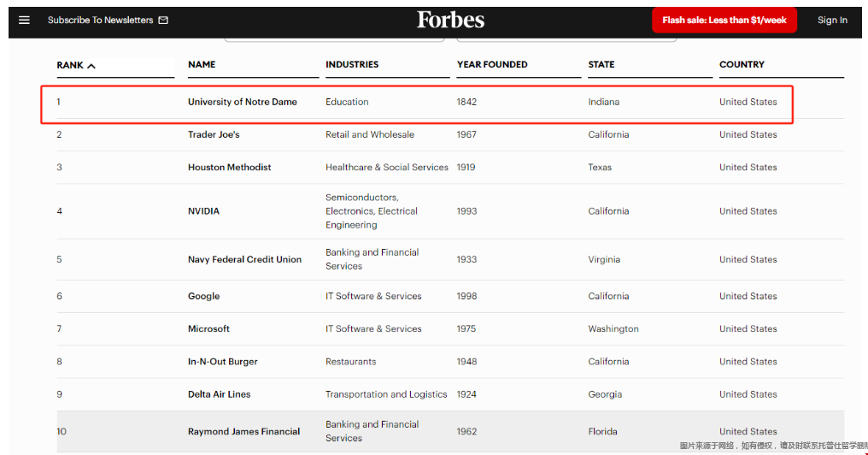The width and height of the screenshot is (868, 455).
Task: Click the Georgia state cell
Action: click(605, 394)
